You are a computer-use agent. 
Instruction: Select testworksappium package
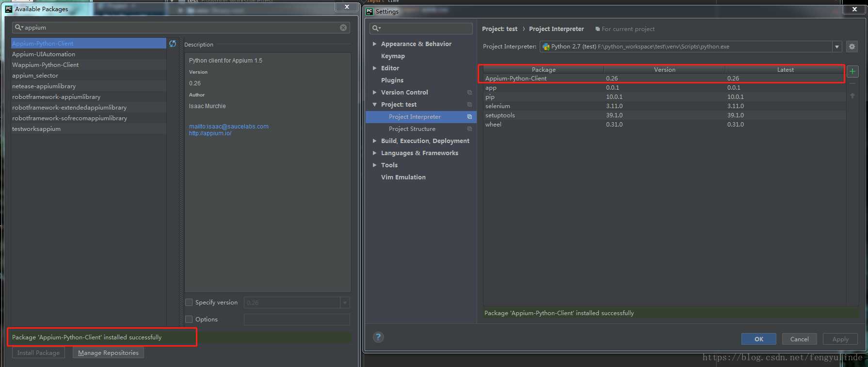(89, 129)
